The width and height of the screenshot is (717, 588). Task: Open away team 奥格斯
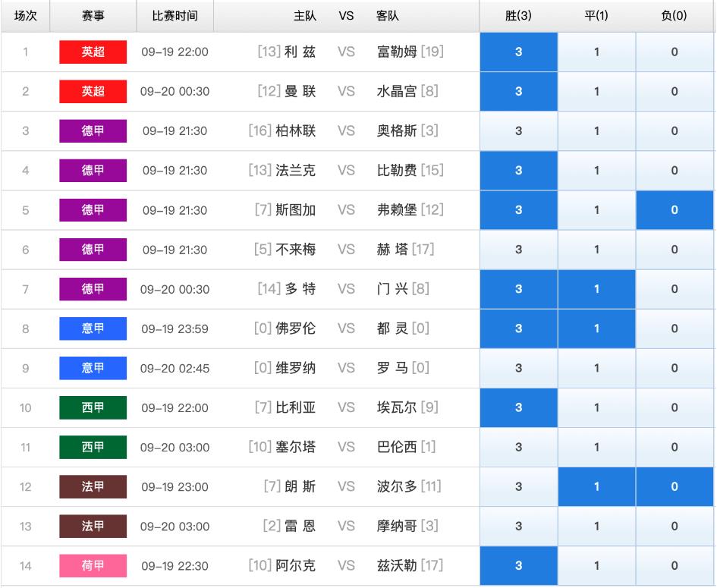(x=397, y=130)
